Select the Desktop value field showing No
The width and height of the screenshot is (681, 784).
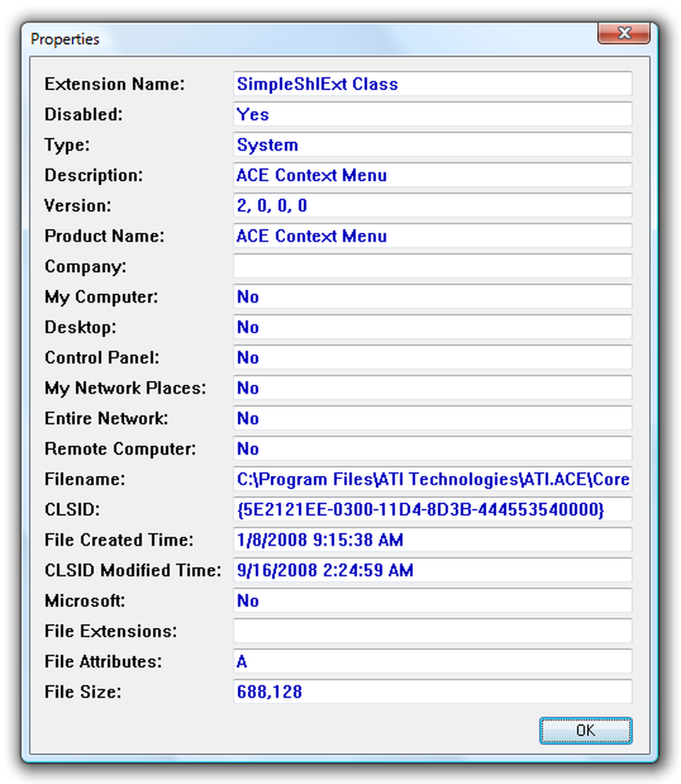(x=433, y=327)
